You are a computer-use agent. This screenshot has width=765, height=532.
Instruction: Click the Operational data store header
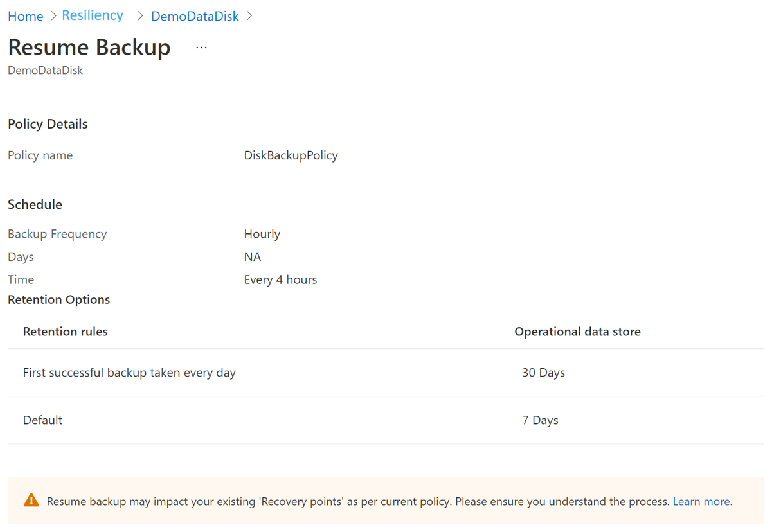[x=577, y=331]
